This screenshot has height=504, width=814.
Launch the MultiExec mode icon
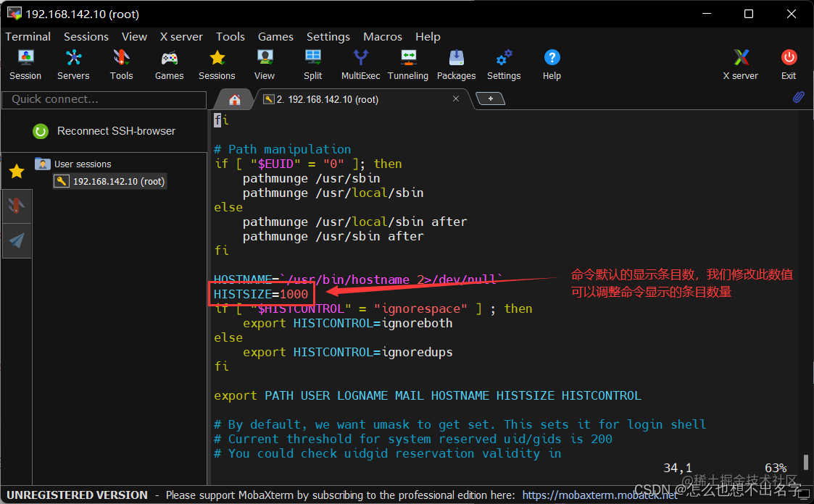coord(360,65)
